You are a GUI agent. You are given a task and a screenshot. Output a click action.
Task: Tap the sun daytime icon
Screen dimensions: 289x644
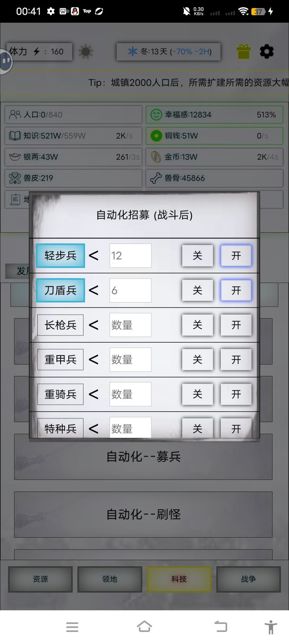point(85,52)
